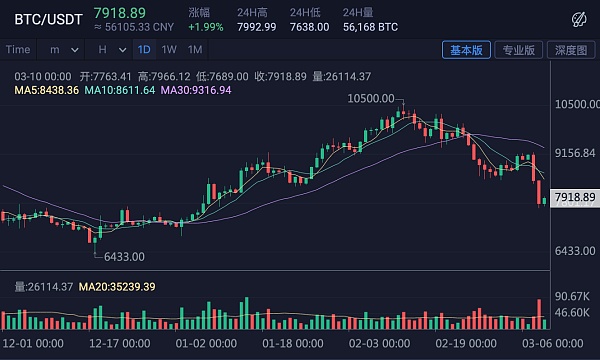600x360 pixels.
Task: Select the Time chart mode
Action: coord(18,50)
